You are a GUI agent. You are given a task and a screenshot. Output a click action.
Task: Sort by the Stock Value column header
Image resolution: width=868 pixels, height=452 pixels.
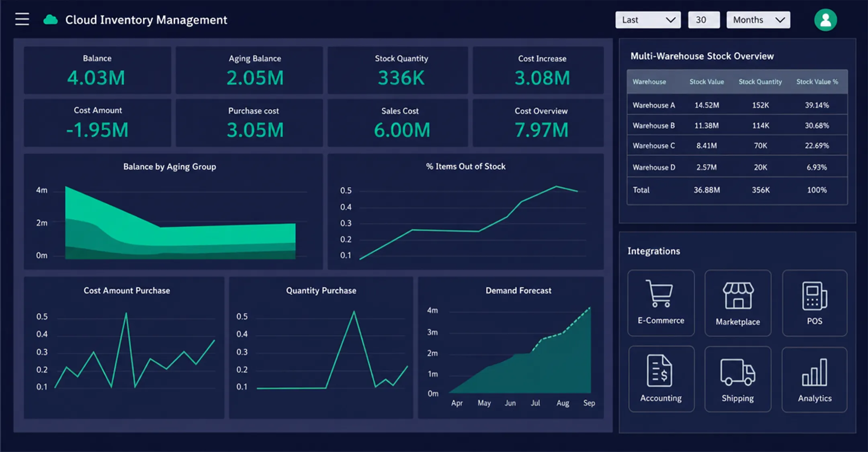707,82
